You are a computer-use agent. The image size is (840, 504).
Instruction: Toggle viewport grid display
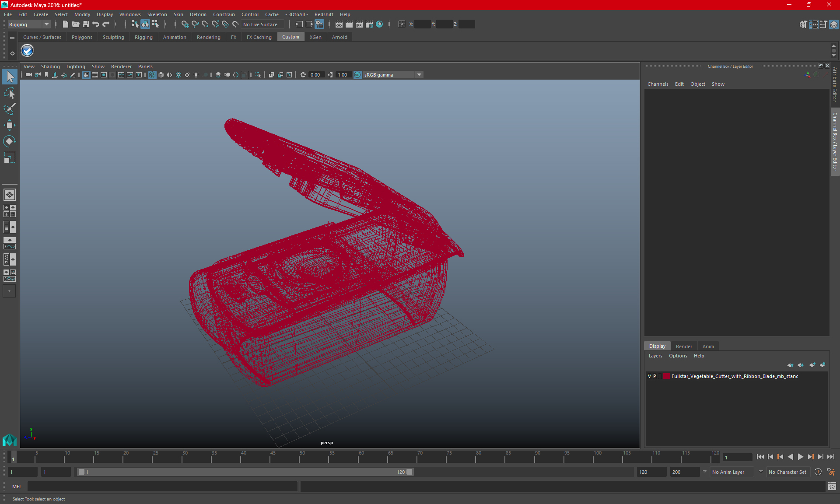[86, 75]
